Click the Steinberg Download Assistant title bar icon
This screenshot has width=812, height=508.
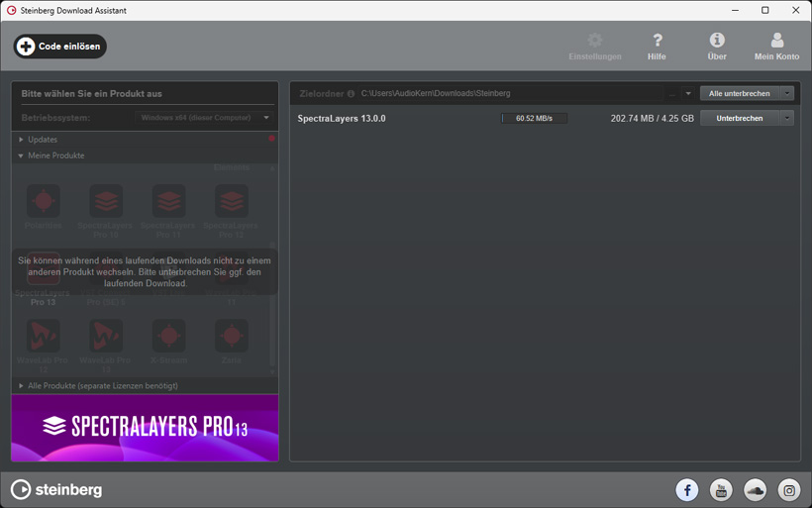click(12, 10)
